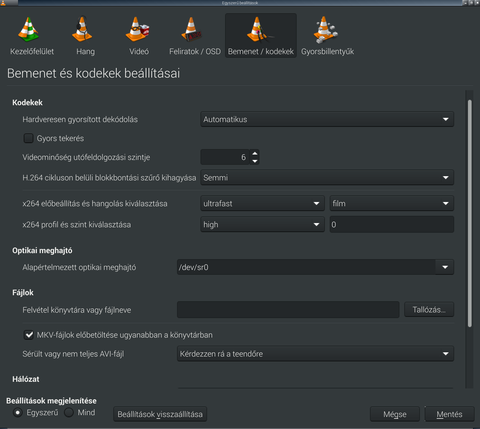Expand the /dev/sr0 optical drive dropdown

(x=315, y=267)
